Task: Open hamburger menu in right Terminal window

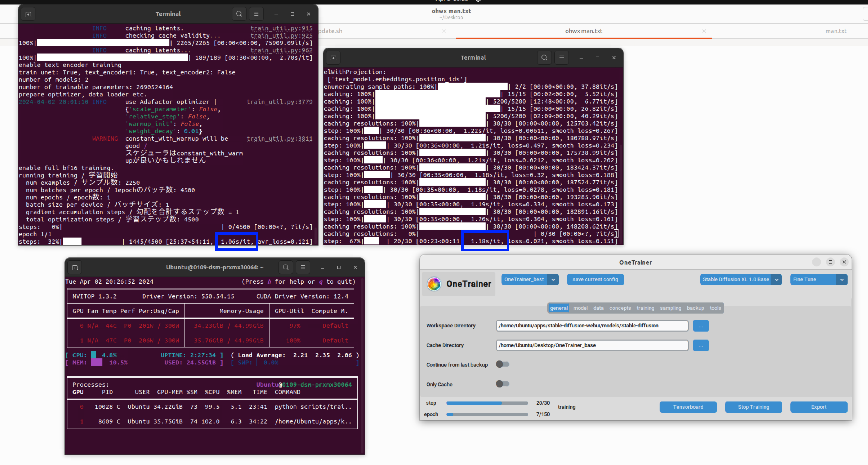Action: (561, 58)
